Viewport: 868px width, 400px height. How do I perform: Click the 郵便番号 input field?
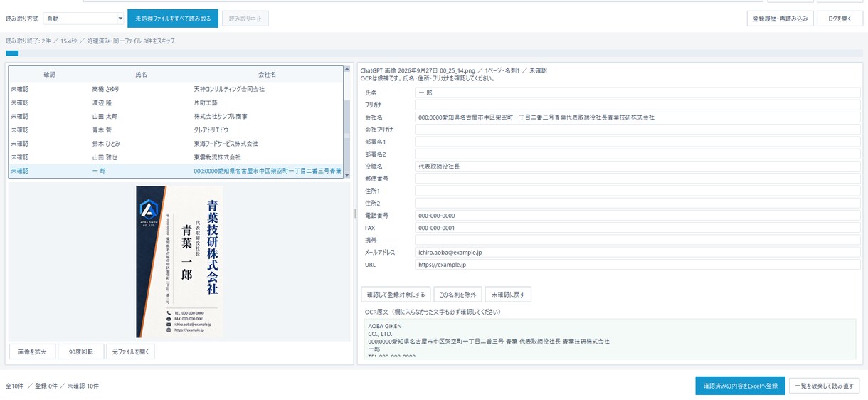pos(637,179)
